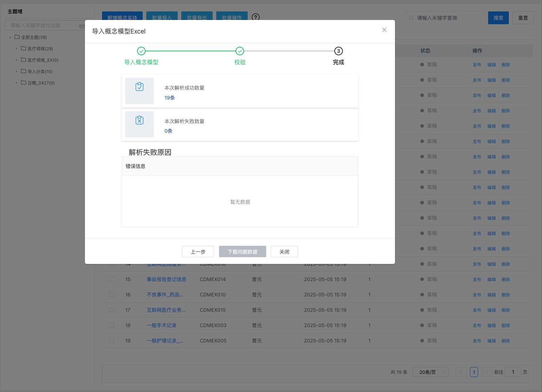Check the checkbox for 一般手术记录 row
This screenshot has width=542, height=392.
click(x=112, y=325)
